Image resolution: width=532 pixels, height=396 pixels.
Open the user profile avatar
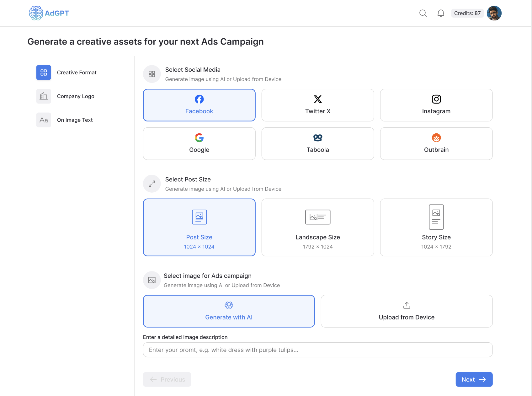click(x=494, y=13)
